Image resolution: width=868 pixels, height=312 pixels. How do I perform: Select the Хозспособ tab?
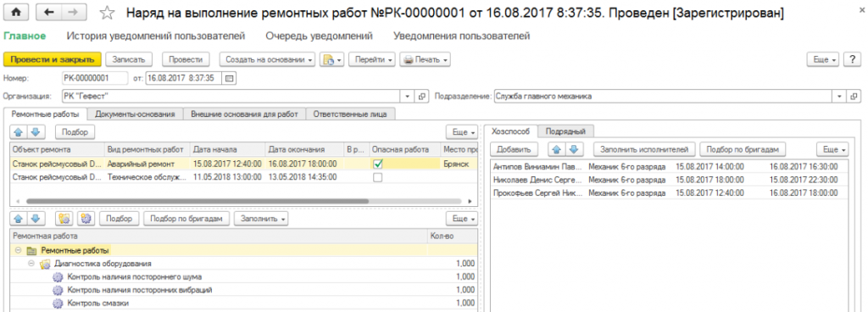pos(511,131)
